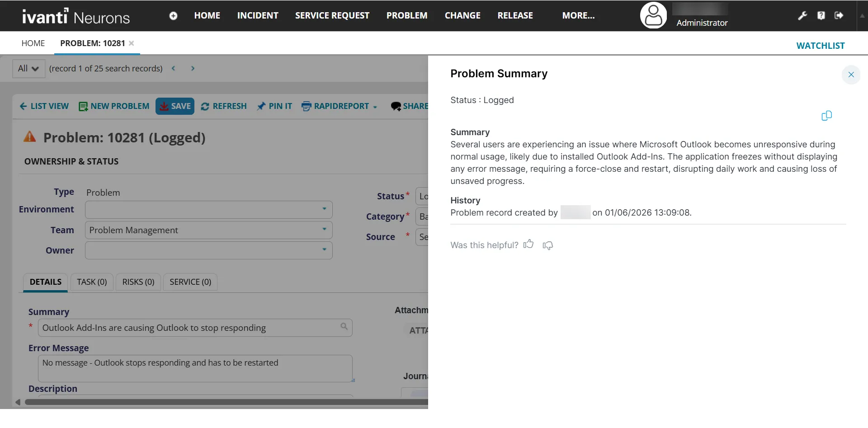868x428 pixels.
Task: Open the RELEASE menu item
Action: tap(515, 15)
